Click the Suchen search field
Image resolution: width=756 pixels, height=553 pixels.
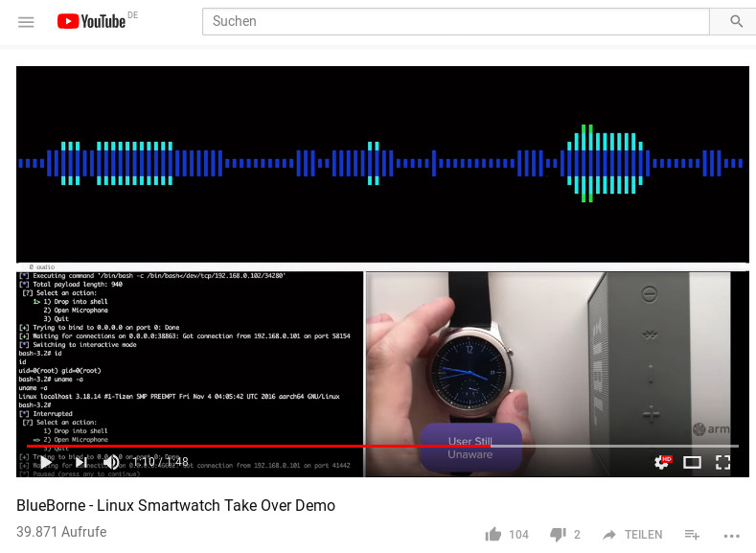[456, 21]
